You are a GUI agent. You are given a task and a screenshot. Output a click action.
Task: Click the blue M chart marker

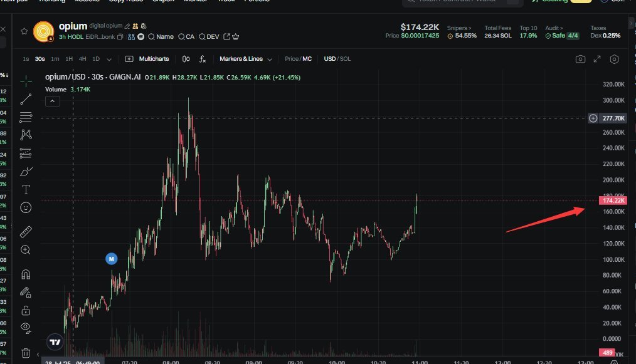[112, 259]
